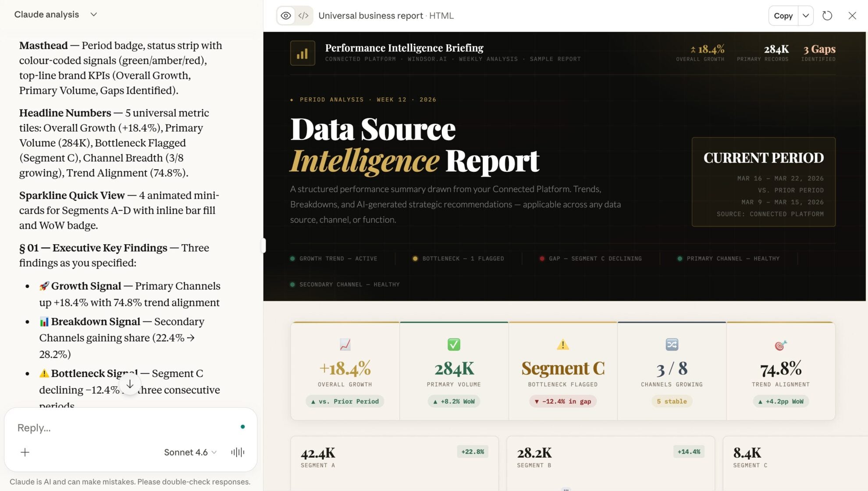Click the scroll-to-bottom arrow button
The height and width of the screenshot is (491, 868).
[x=130, y=384]
